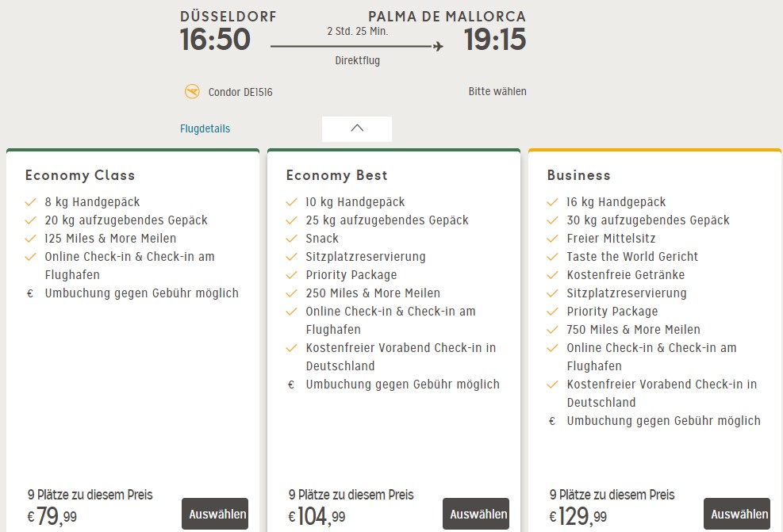Click the Business price €129,99
The width and height of the screenshot is (783, 532).
[x=578, y=517]
